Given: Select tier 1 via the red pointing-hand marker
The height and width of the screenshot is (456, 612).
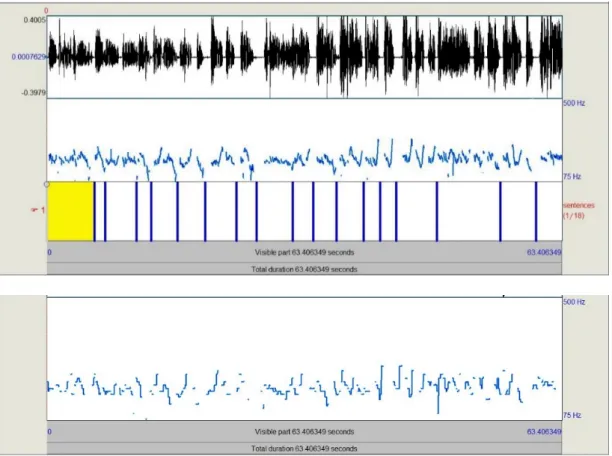Looking at the screenshot, I should [38, 210].
